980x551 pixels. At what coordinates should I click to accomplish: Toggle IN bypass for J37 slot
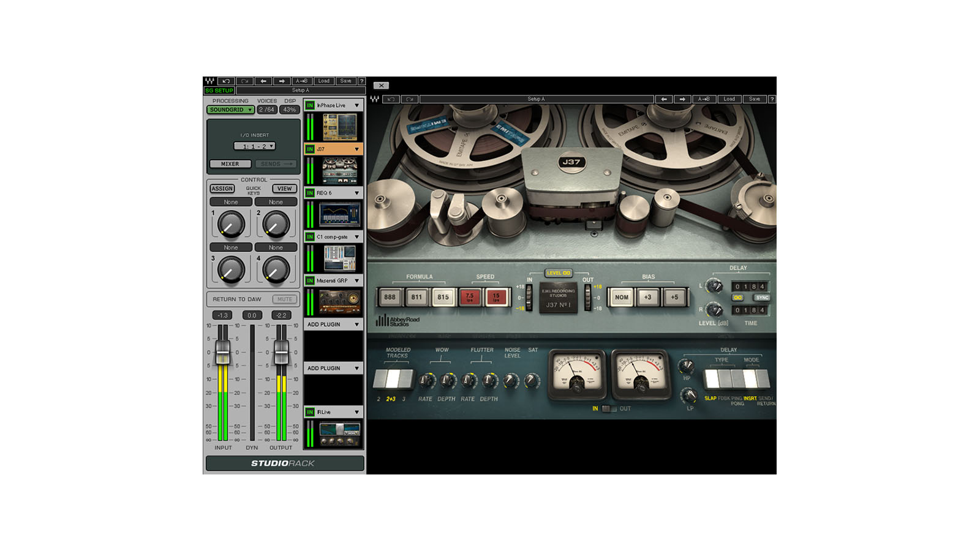pyautogui.click(x=310, y=149)
